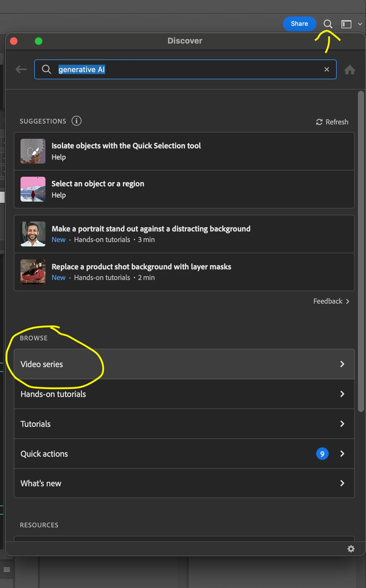Browse Hands-on tutorials category
Viewport: 366px width, 588px height.
[184, 394]
